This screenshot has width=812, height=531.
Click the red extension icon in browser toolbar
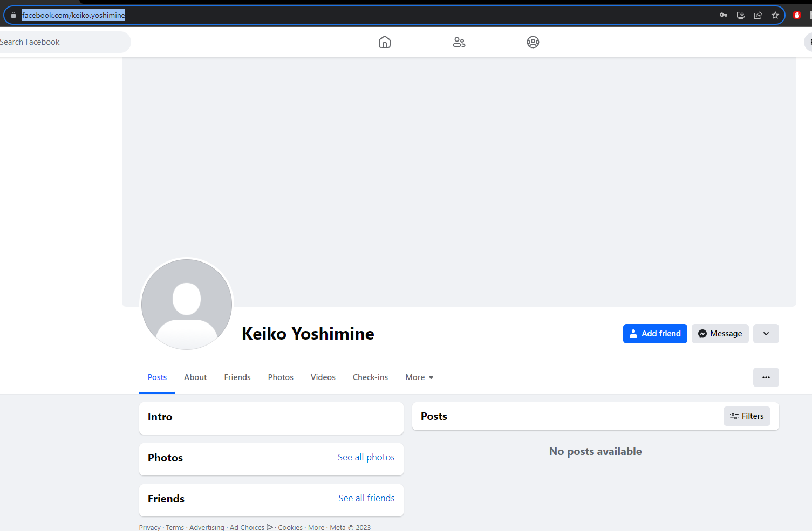click(797, 15)
